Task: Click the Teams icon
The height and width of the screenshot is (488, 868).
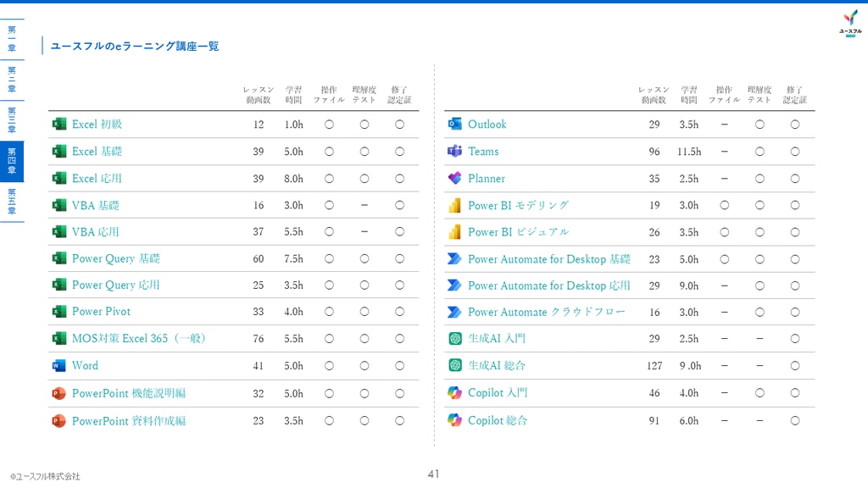Action: pos(454,152)
